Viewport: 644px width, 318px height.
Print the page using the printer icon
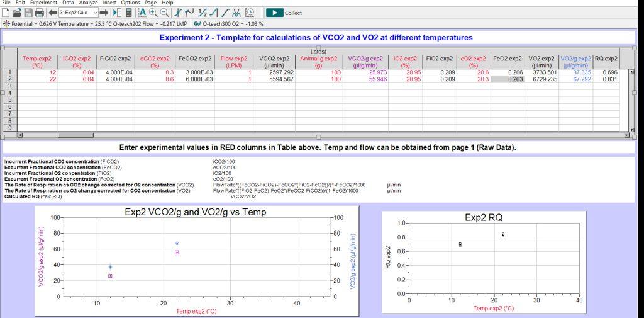[x=40, y=13]
